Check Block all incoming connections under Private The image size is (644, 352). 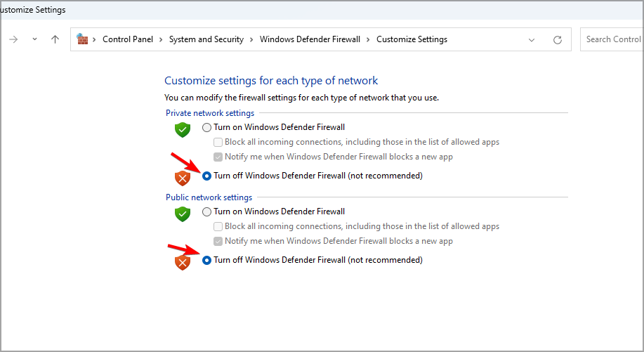click(x=218, y=142)
